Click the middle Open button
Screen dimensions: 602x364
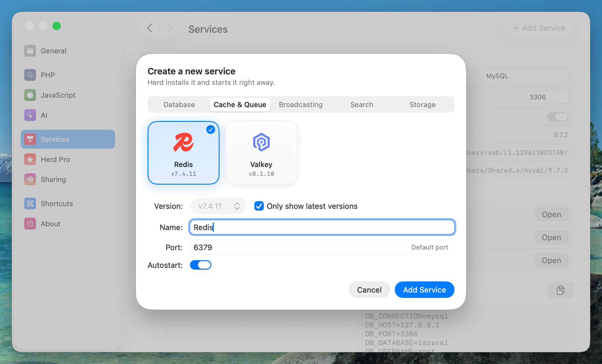click(x=551, y=237)
